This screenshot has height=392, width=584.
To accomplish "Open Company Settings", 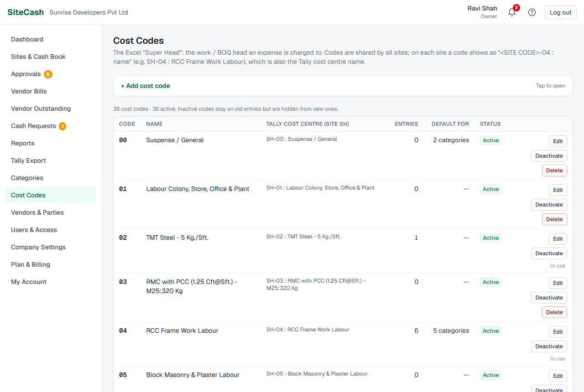I will 51,247.
